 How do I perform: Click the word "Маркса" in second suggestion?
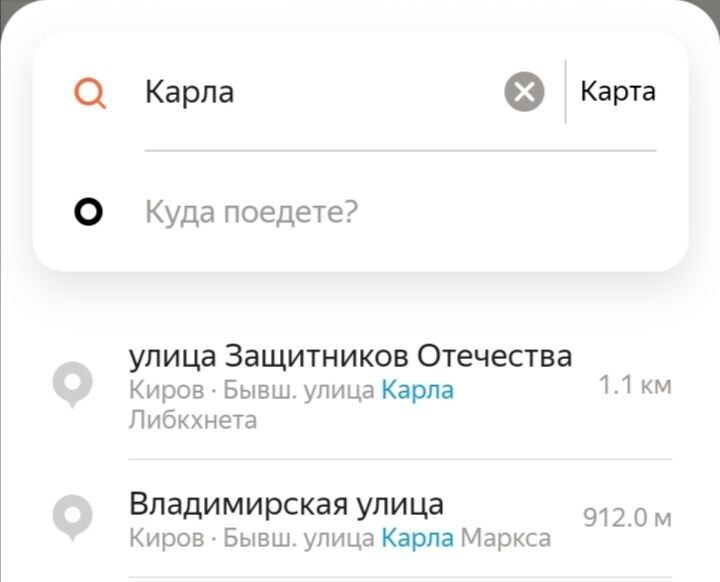(506, 538)
